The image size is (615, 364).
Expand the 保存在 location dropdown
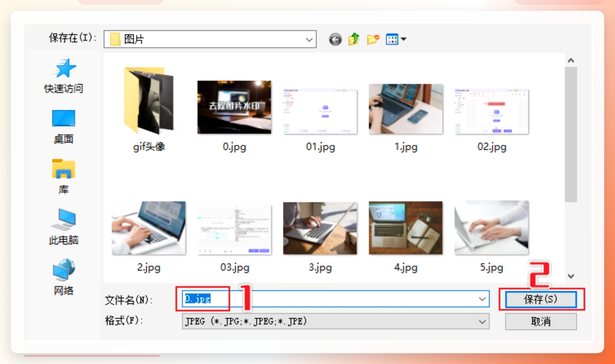point(309,40)
